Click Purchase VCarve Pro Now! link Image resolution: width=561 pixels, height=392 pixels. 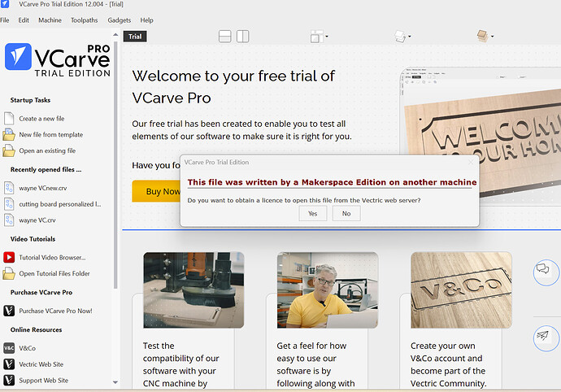coord(57,311)
